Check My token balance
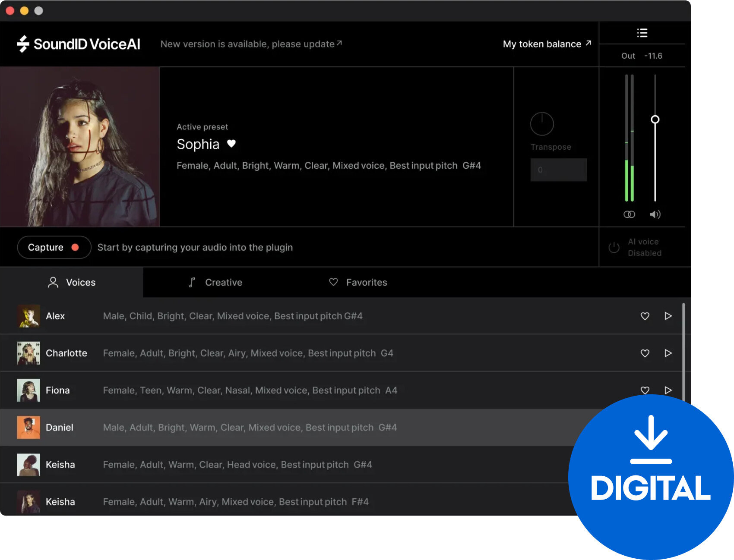 point(547,44)
